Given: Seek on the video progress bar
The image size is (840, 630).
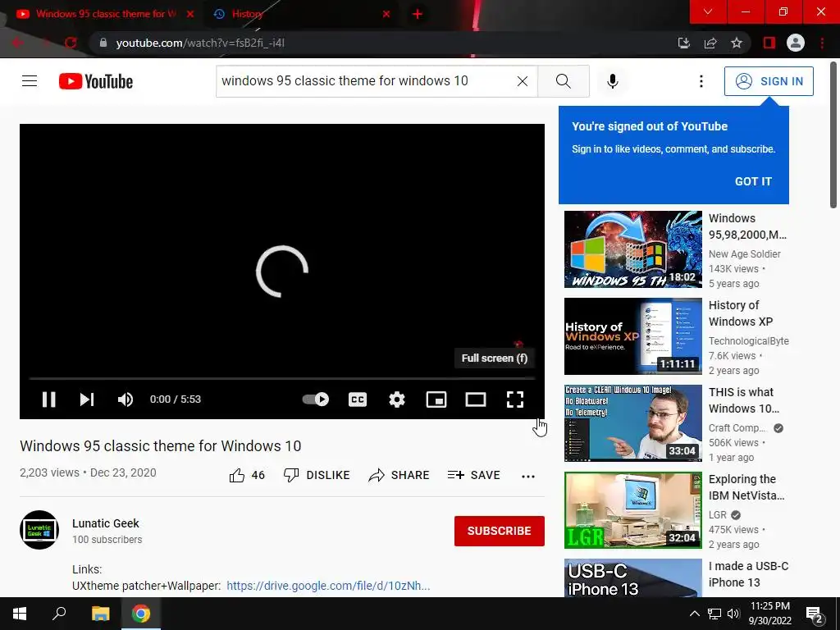Looking at the screenshot, I should click(282, 378).
